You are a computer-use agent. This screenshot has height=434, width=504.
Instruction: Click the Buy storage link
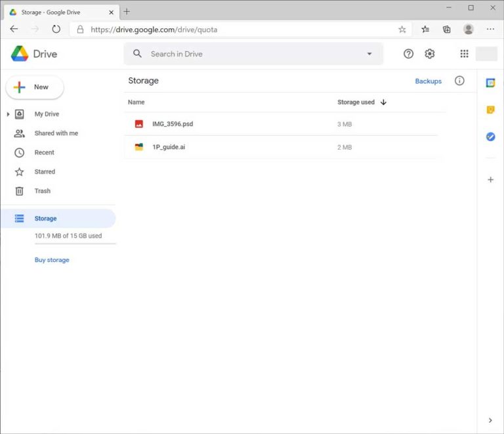click(x=52, y=260)
